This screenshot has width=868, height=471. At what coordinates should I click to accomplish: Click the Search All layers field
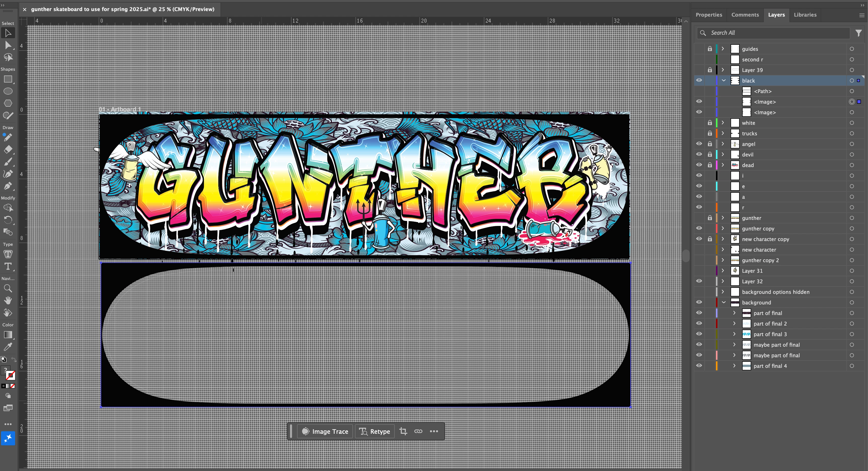[x=773, y=33]
